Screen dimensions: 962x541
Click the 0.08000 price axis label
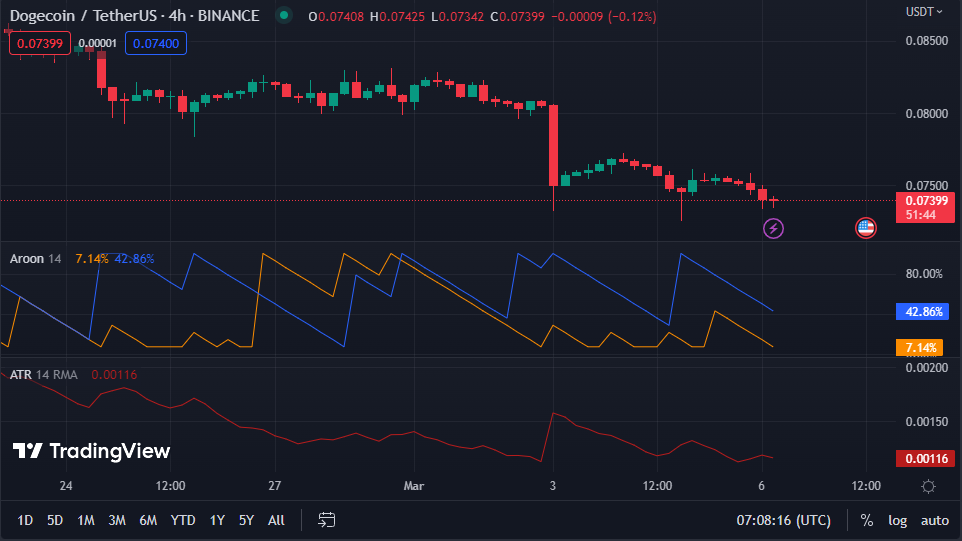coord(926,113)
